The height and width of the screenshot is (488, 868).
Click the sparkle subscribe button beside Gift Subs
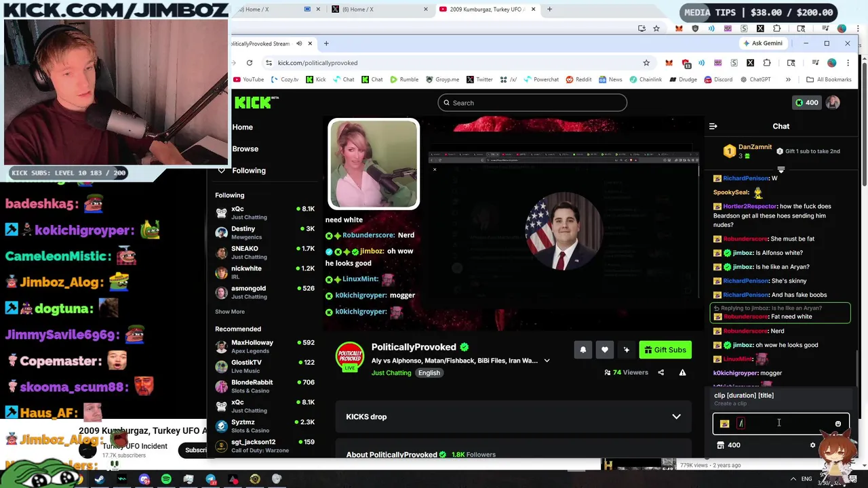click(x=626, y=350)
